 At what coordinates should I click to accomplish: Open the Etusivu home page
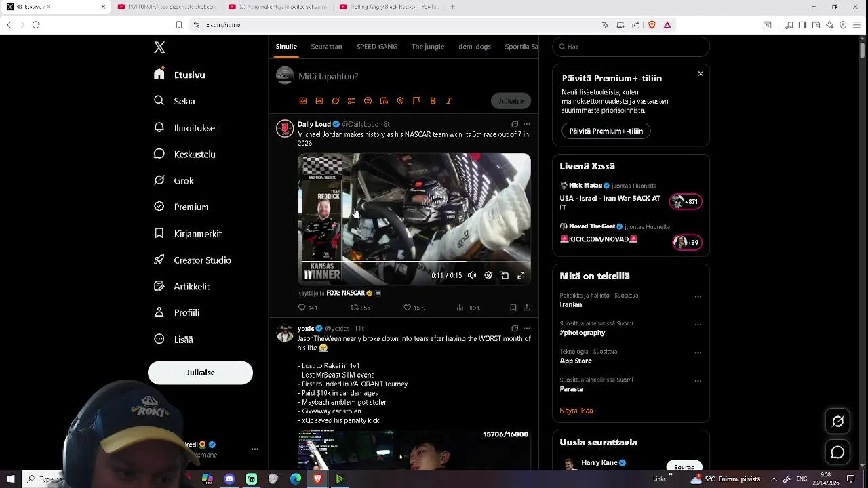pyautogui.click(x=180, y=75)
